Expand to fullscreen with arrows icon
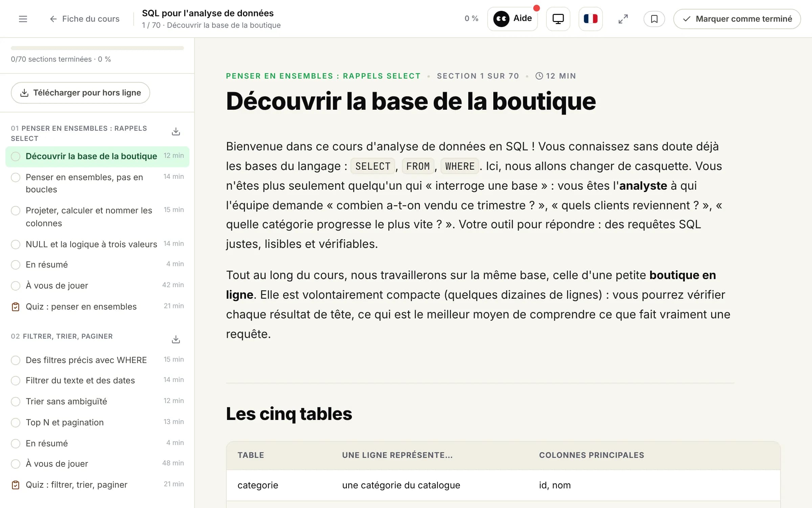Image resolution: width=812 pixels, height=508 pixels. [x=623, y=19]
